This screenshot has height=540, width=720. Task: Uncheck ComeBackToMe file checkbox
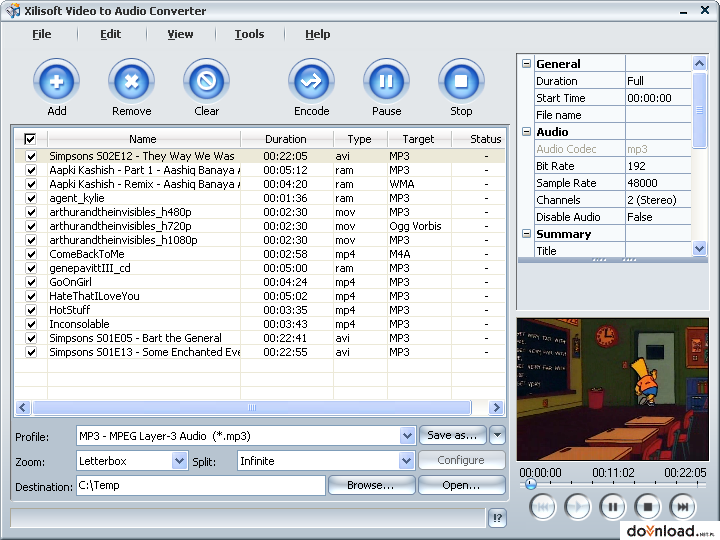point(31,254)
